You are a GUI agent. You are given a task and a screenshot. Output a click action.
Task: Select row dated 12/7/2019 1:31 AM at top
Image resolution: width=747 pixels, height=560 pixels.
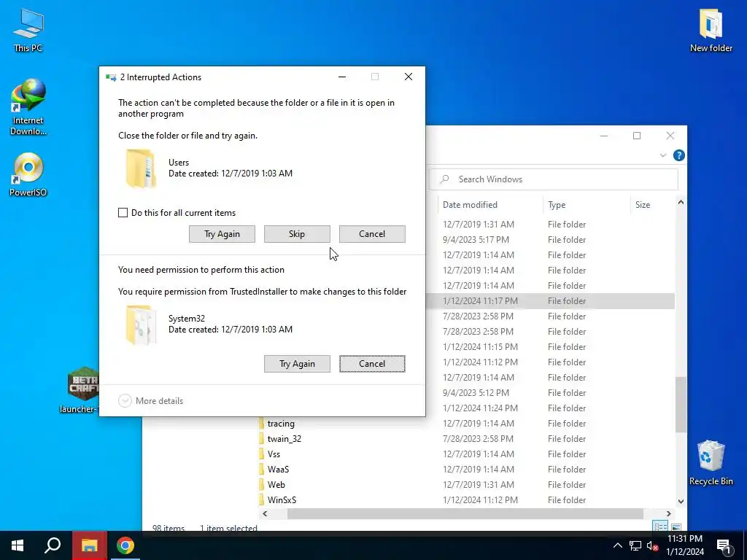550,225
